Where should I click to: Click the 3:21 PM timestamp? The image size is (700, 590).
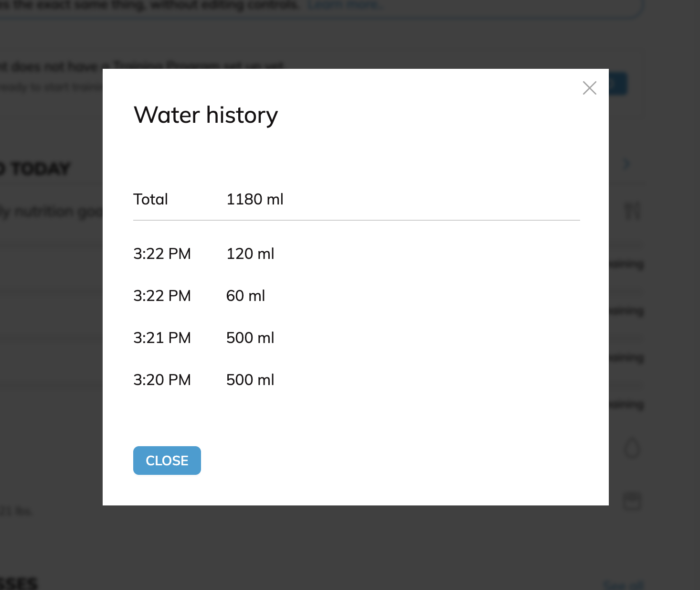point(162,338)
